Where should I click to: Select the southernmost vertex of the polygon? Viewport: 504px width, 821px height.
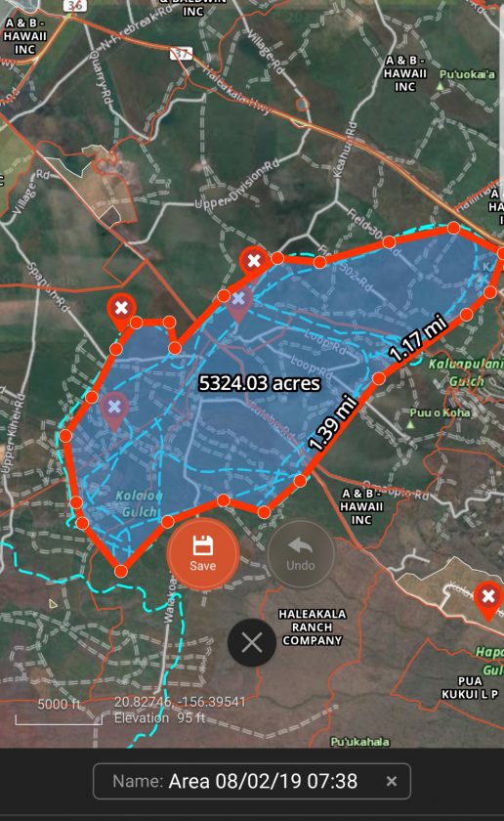coord(121,571)
